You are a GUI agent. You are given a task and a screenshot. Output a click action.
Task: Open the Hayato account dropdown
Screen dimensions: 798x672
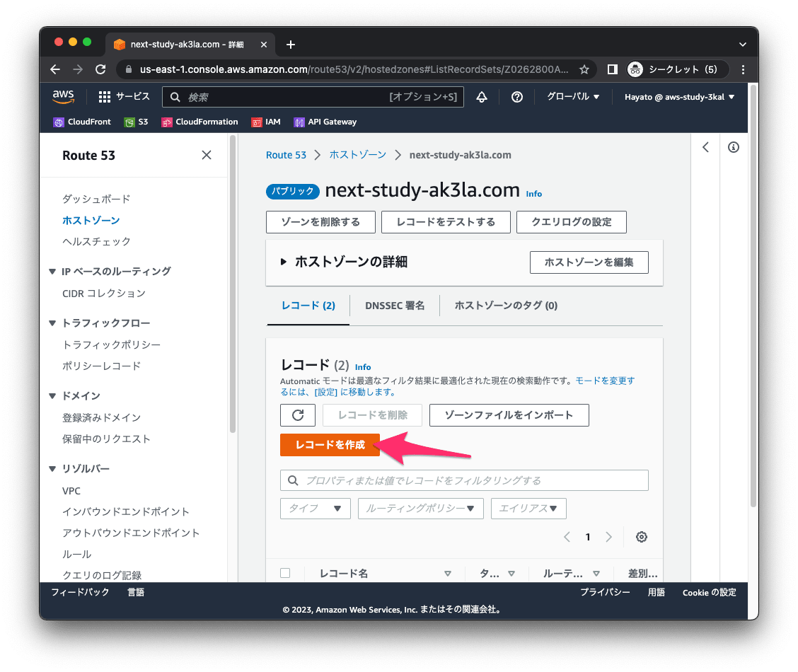(679, 97)
